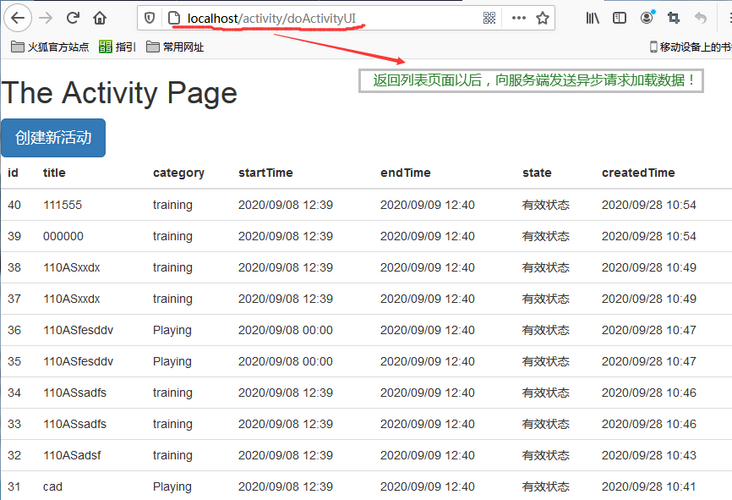The image size is (732, 500).
Task: Show site information page icon
Action: (x=174, y=18)
